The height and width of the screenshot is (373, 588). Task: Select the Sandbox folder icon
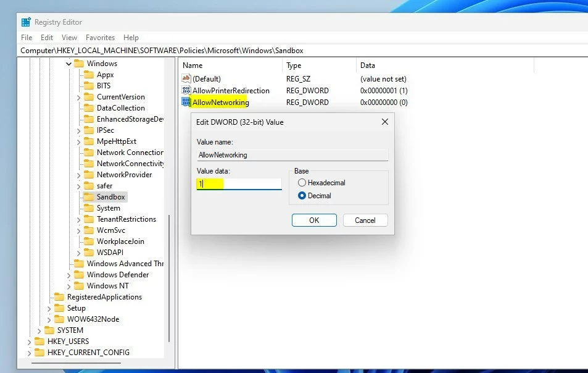tap(89, 196)
